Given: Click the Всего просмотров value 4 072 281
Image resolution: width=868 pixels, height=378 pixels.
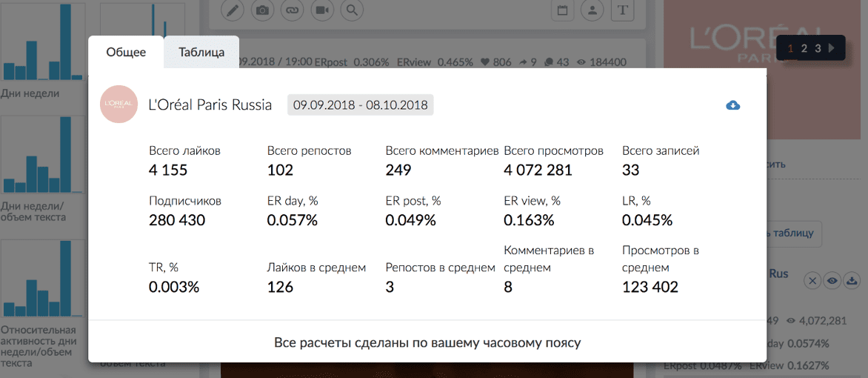Looking at the screenshot, I should 538,170.
